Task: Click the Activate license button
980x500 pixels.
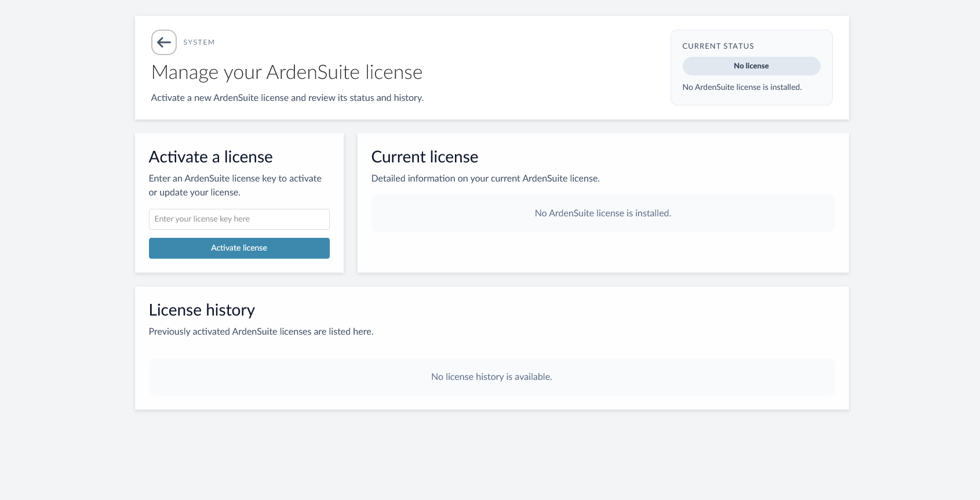Action: click(x=239, y=248)
